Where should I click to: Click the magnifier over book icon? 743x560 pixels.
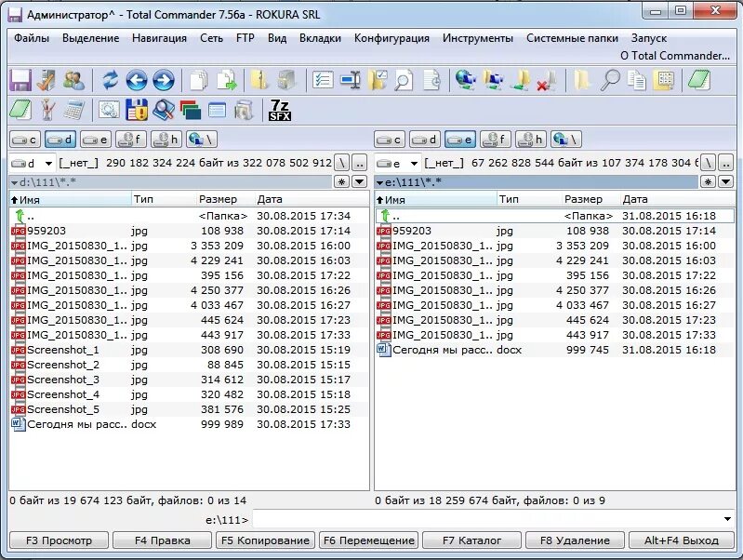tap(164, 110)
